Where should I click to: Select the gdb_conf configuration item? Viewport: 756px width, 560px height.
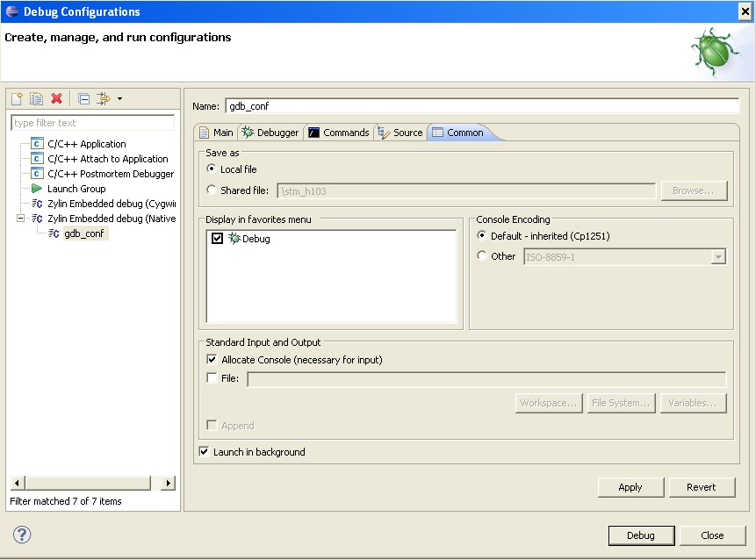click(x=84, y=233)
